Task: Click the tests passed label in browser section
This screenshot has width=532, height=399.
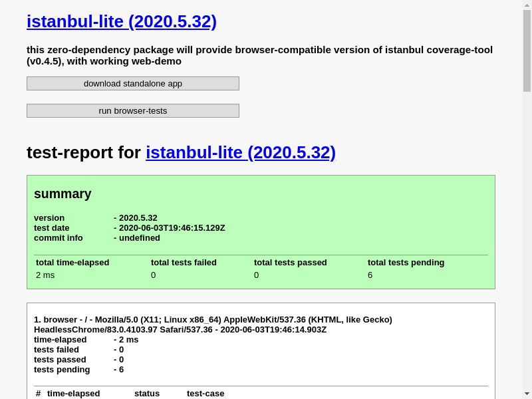Action: tap(60, 360)
